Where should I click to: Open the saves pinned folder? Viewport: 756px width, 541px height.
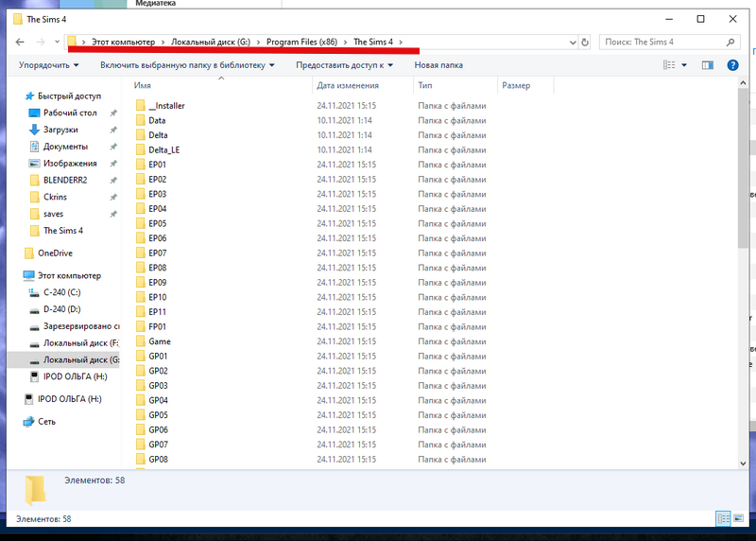(53, 214)
